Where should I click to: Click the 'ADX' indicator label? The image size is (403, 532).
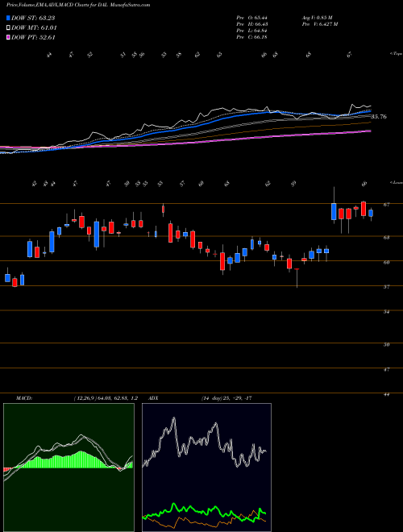153,398
